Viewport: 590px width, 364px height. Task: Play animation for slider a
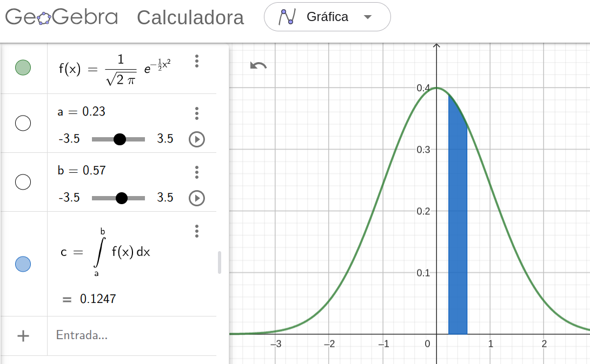(x=197, y=139)
